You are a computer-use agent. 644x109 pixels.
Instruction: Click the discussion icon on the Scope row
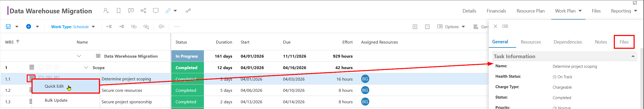click(x=49, y=67)
